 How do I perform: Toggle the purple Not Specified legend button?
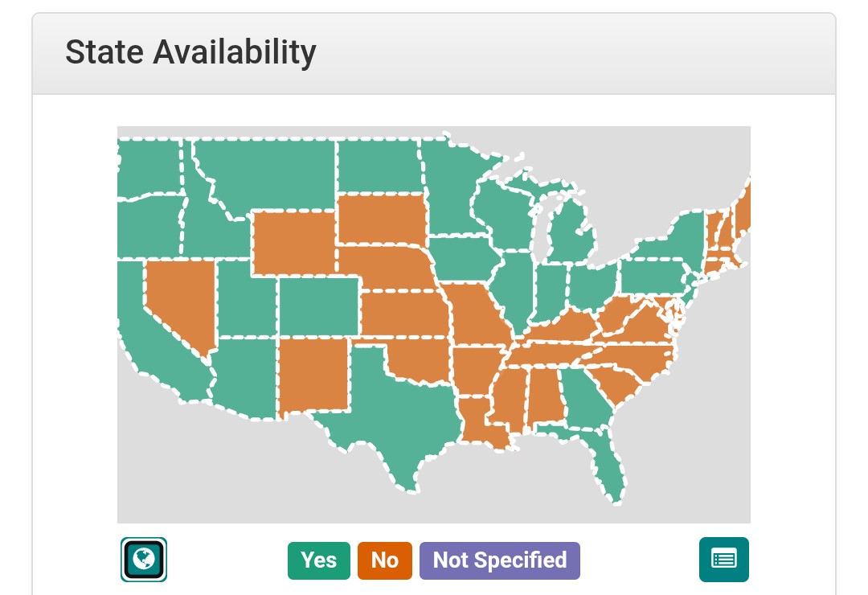(x=499, y=560)
